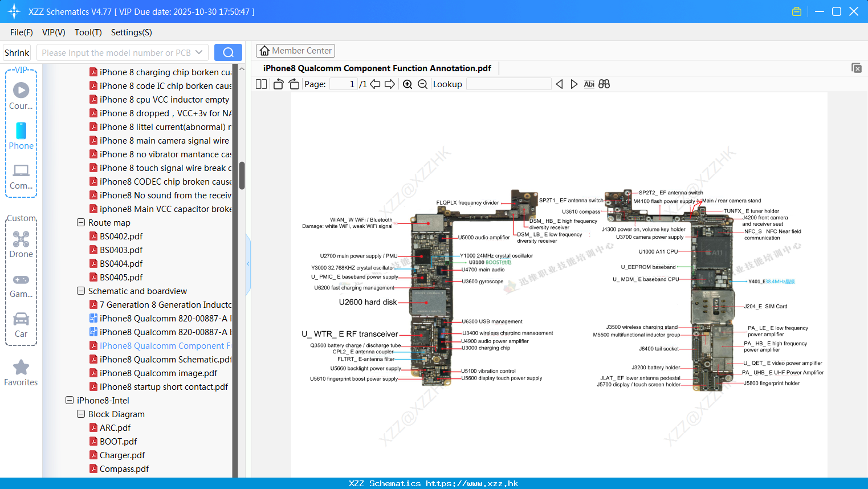Open 7 Generation 8 Generation Inductor file
Screen dimensions: 868x489
pyautogui.click(x=160, y=304)
